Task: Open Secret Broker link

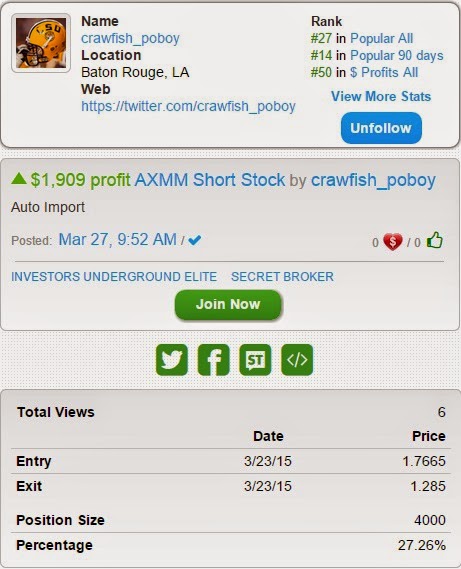Action: [x=282, y=277]
